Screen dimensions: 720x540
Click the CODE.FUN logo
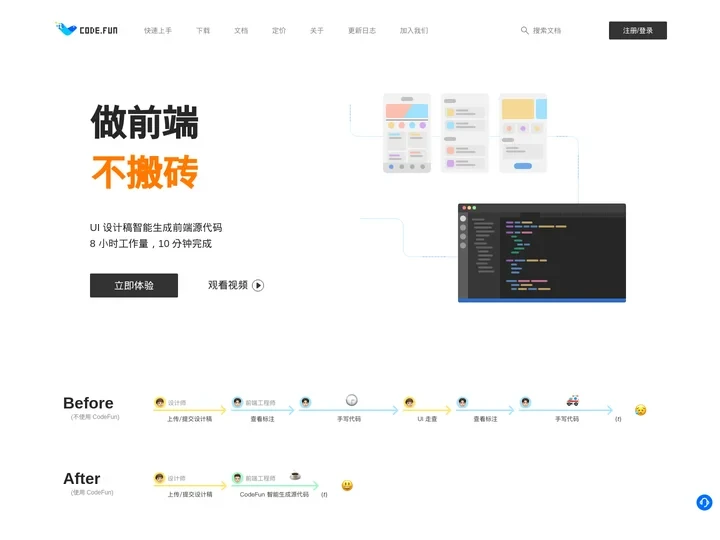pos(86,29)
